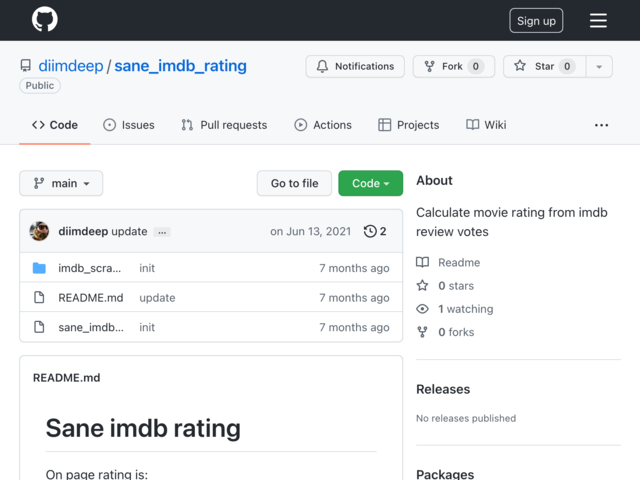This screenshot has height=480, width=640.
Task: Click the '0 stars' link
Action: (x=456, y=286)
